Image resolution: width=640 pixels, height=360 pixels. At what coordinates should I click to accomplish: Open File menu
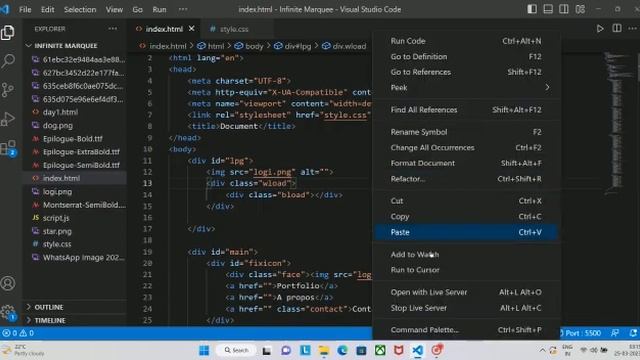pos(25,9)
